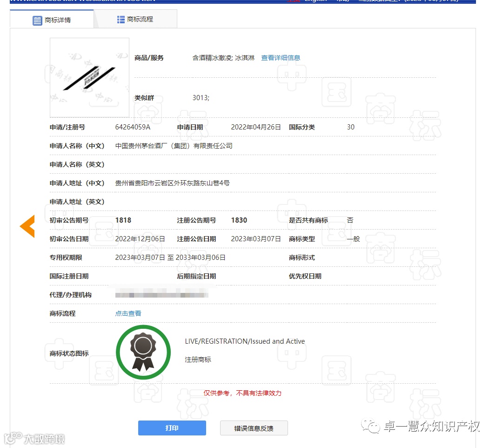Select address text 贵州省贵阳市云岩区外环东路东山巷4号
496x448 pixels.
(x=173, y=183)
